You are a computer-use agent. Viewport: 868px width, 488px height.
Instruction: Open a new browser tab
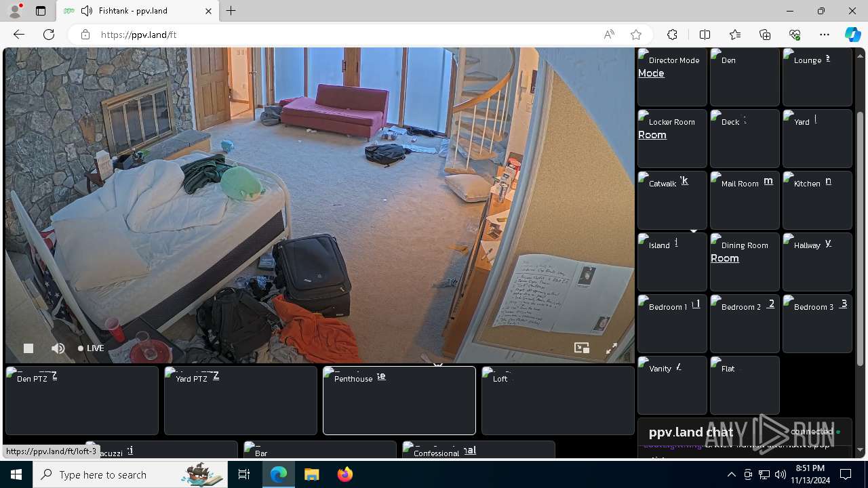click(x=231, y=11)
